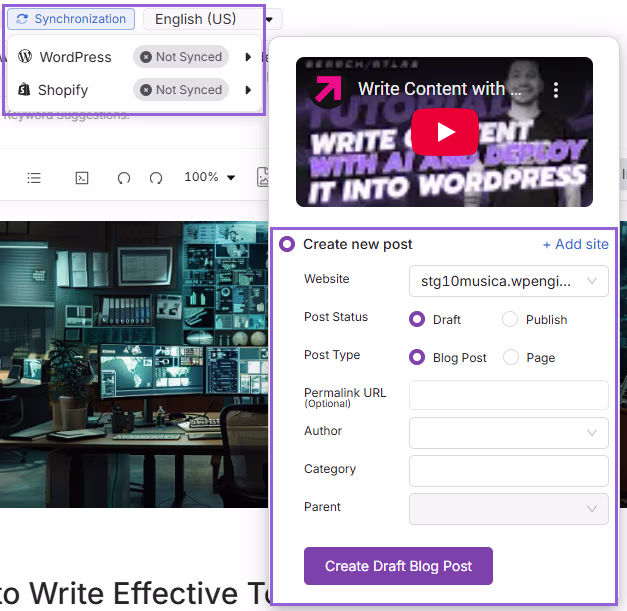Click the code block toolbar icon
627x611 pixels.
pos(82,178)
